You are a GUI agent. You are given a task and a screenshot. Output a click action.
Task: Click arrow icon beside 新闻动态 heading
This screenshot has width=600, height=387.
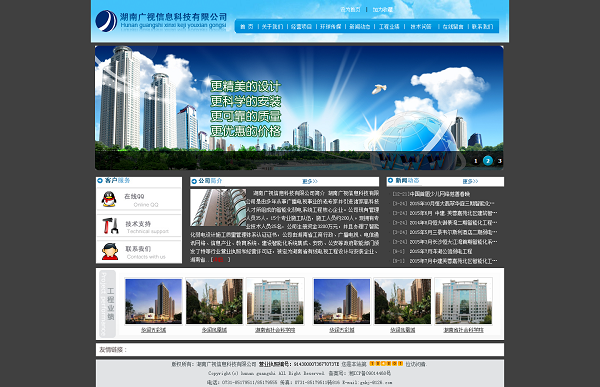pyautogui.click(x=390, y=180)
